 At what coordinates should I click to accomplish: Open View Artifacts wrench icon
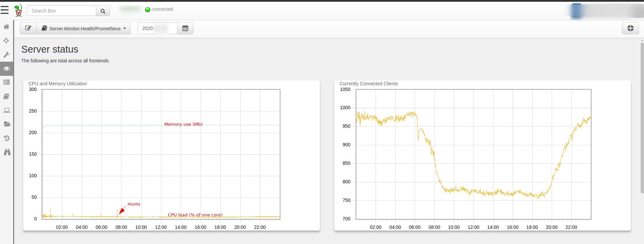[x=6, y=55]
